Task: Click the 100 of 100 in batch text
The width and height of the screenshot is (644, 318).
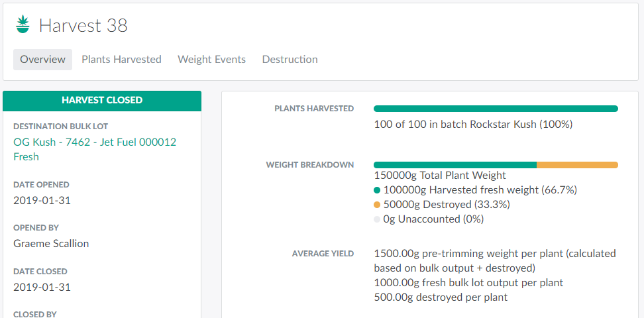Action: coord(473,124)
